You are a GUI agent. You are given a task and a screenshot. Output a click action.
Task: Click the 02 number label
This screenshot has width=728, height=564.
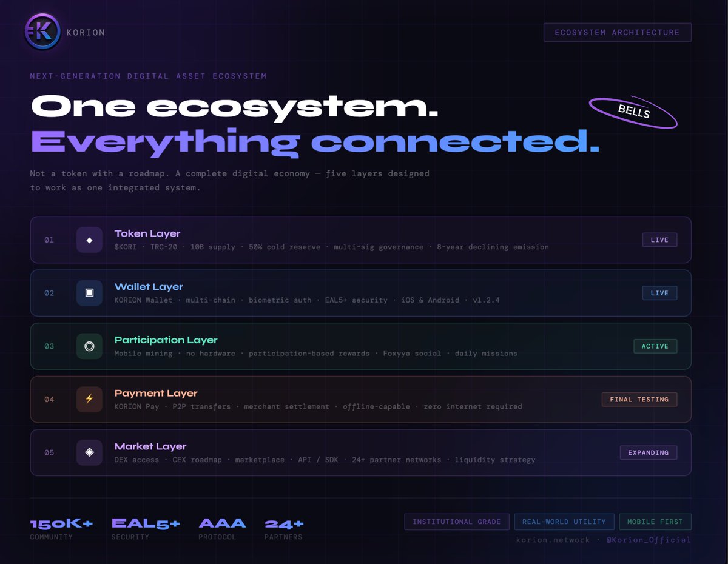click(x=49, y=293)
